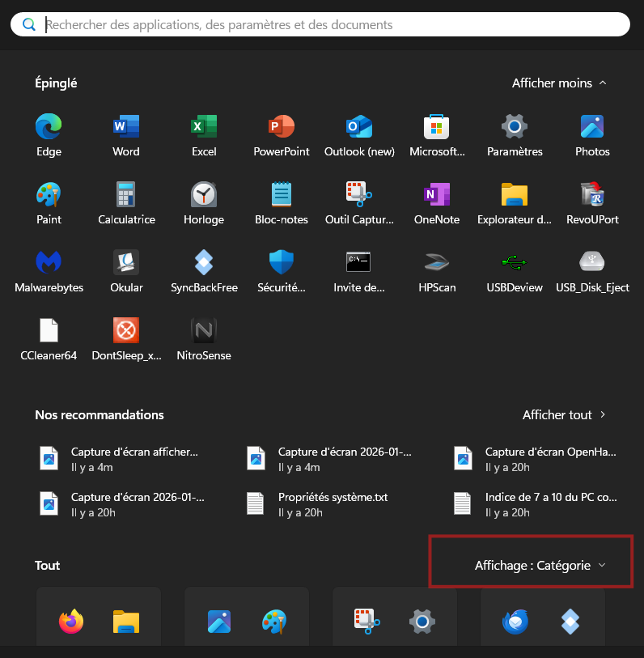Screen dimensions: 644x658
Task: Open Photos in the Tout category group
Action: tap(219, 622)
